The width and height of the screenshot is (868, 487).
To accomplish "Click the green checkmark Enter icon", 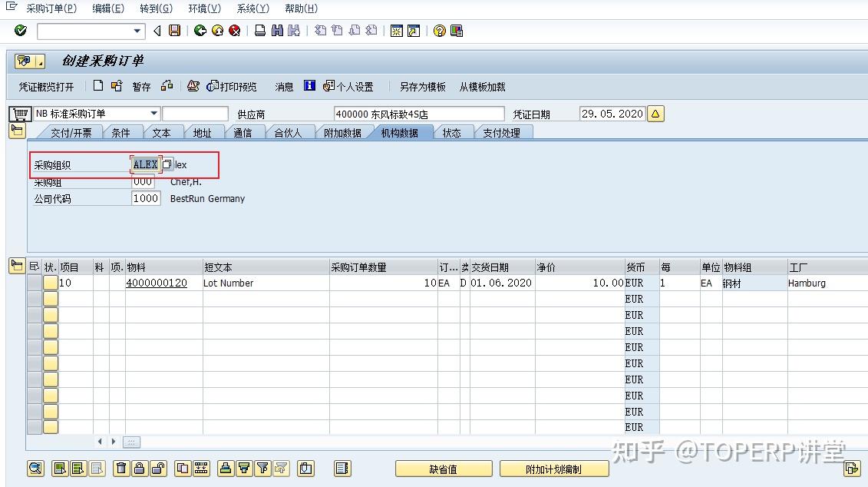I will 21,31.
